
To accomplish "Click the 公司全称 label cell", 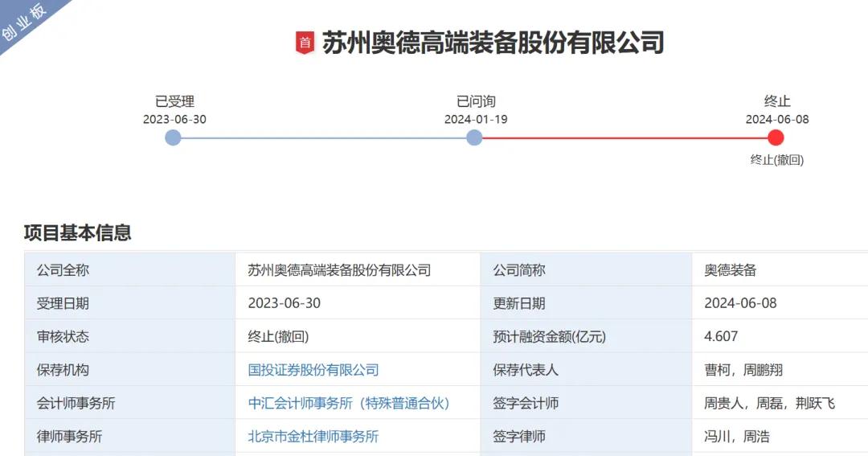I will (x=130, y=270).
